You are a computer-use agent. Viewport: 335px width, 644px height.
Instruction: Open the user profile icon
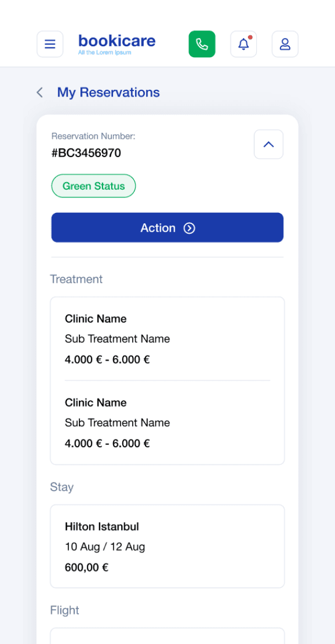pyautogui.click(x=285, y=44)
